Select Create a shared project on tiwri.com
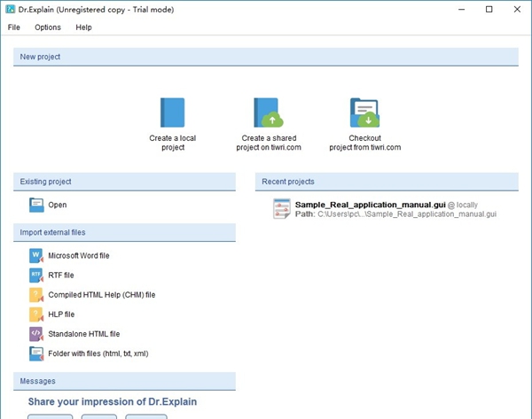This screenshot has height=419, width=532. point(269,143)
